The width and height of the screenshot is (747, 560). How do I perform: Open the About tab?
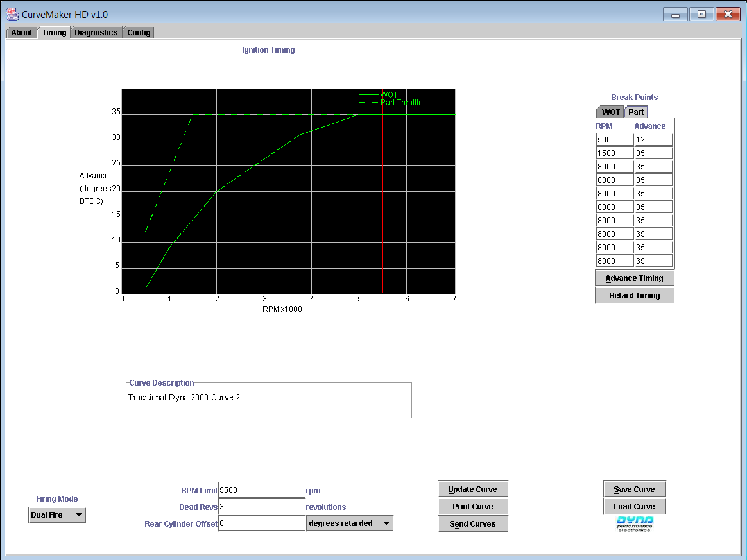22,33
